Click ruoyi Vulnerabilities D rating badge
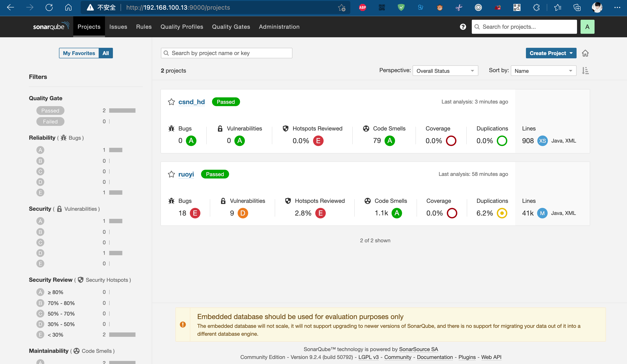Image resolution: width=627 pixels, height=364 pixels. click(x=243, y=213)
